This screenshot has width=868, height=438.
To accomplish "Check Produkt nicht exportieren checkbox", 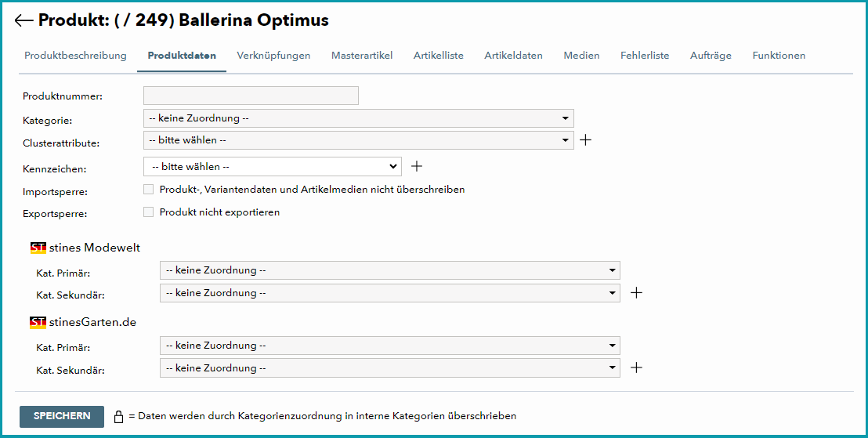I will [x=148, y=212].
